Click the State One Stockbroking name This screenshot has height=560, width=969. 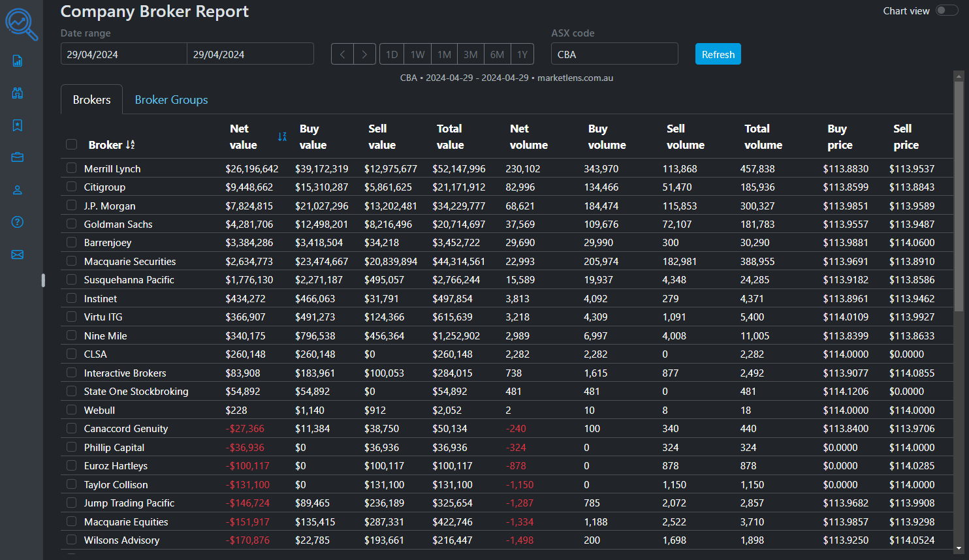tap(136, 391)
